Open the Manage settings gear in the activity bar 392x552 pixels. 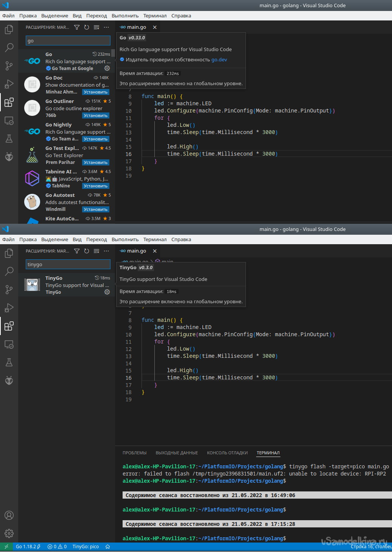pyautogui.click(x=9, y=533)
